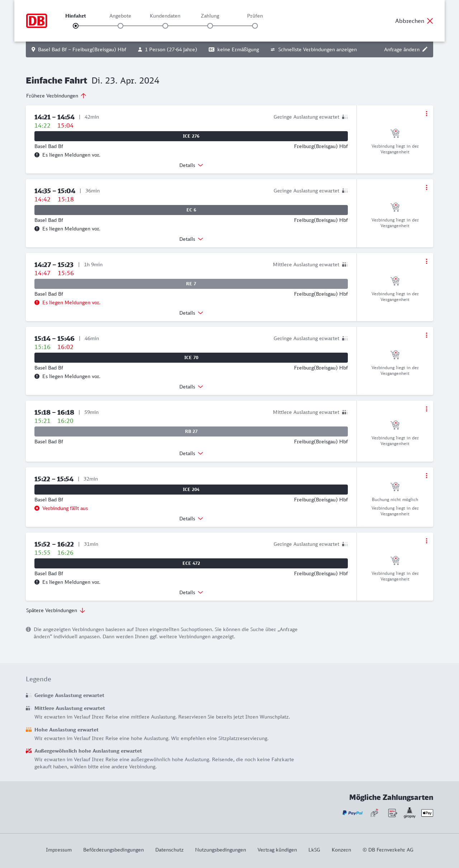Viewport: 459px width, 868px height.
Task: Open the three-dot menu for ICE 276
Action: click(426, 114)
